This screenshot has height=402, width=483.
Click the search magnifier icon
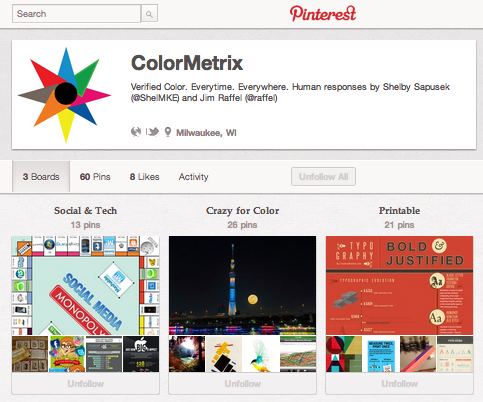[149, 14]
